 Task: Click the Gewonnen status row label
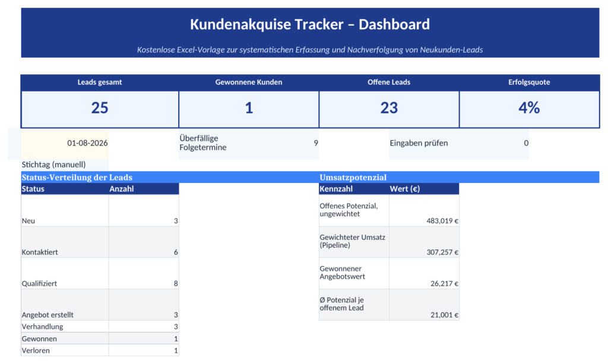pyautogui.click(x=39, y=338)
